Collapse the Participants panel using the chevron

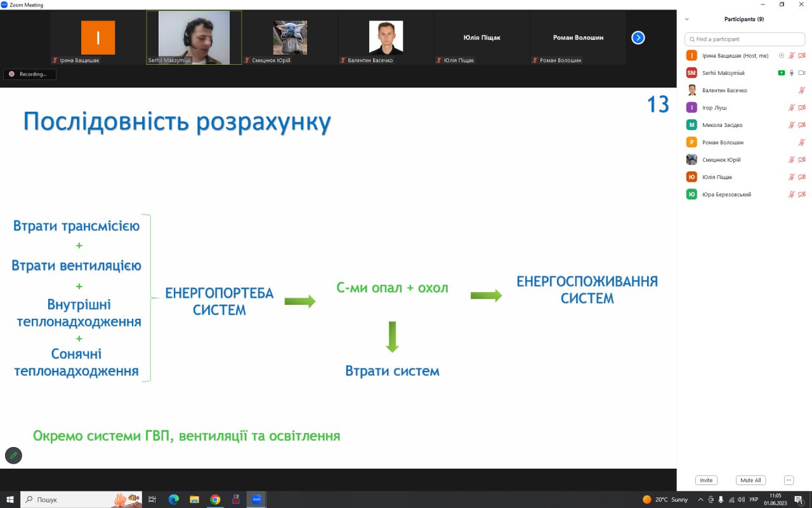point(687,20)
